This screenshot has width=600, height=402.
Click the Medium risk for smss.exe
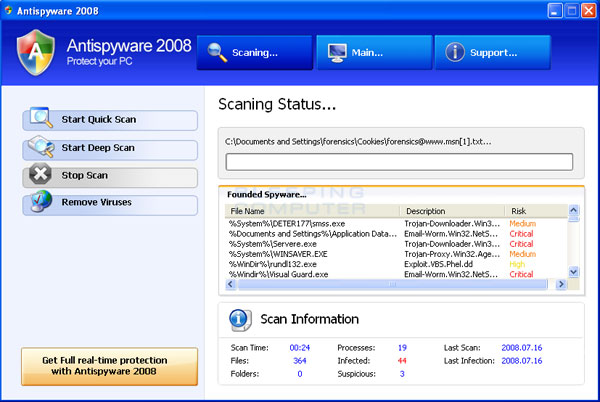tap(522, 224)
